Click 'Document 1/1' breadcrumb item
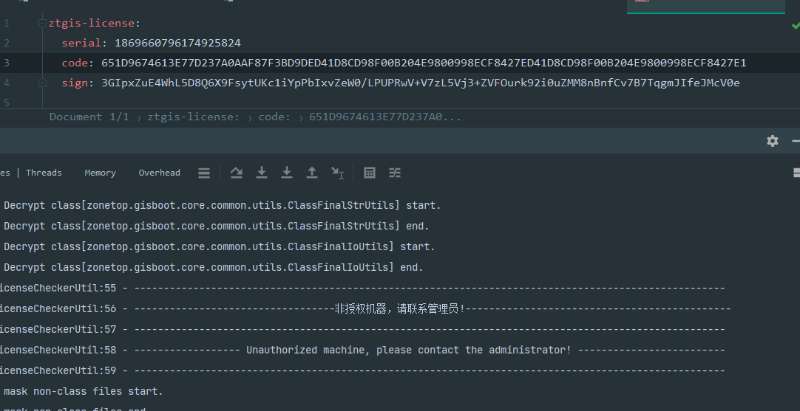This screenshot has height=411, width=800. [89, 117]
